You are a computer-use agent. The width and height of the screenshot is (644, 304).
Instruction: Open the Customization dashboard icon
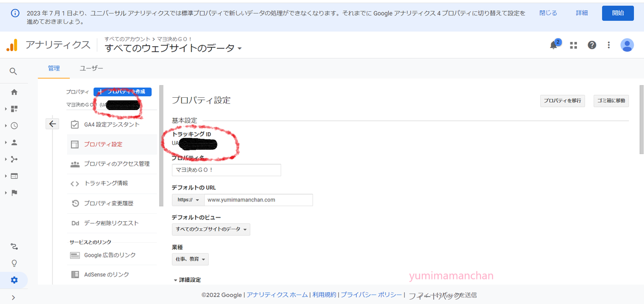click(14, 108)
